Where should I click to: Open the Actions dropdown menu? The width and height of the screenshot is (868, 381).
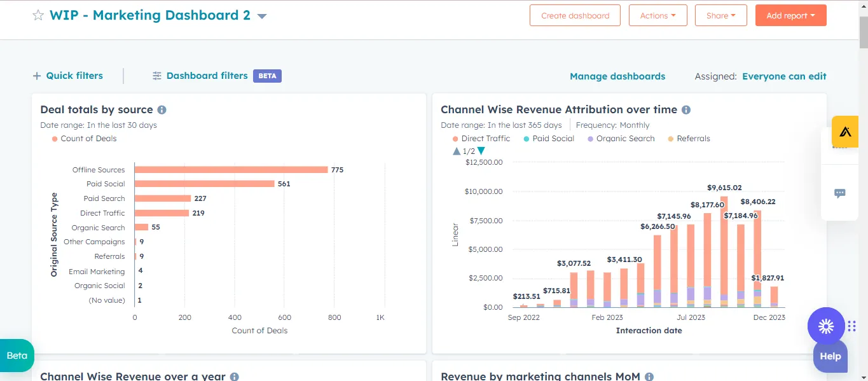(658, 15)
